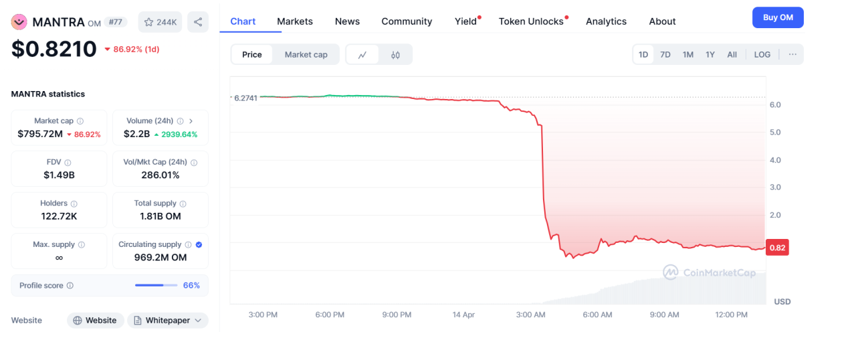The width and height of the screenshot is (868, 342).
Task: Click the 14 Apr axis label
Action: pyautogui.click(x=463, y=315)
